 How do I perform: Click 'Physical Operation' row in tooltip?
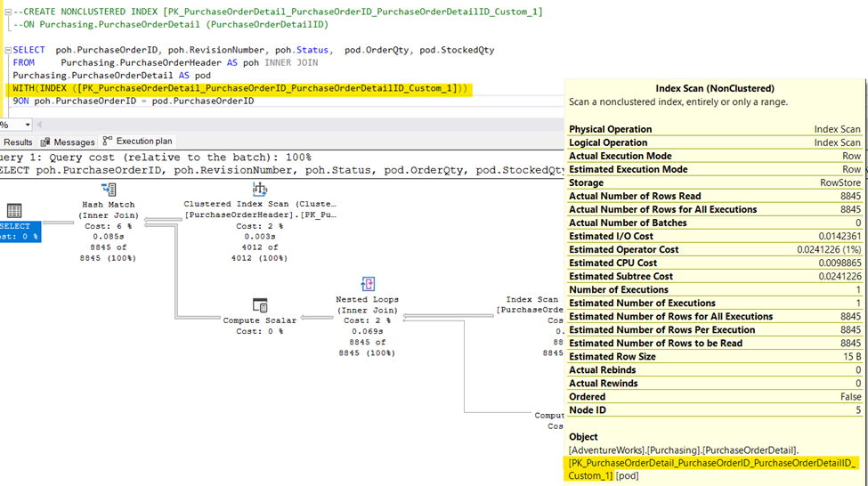715,129
